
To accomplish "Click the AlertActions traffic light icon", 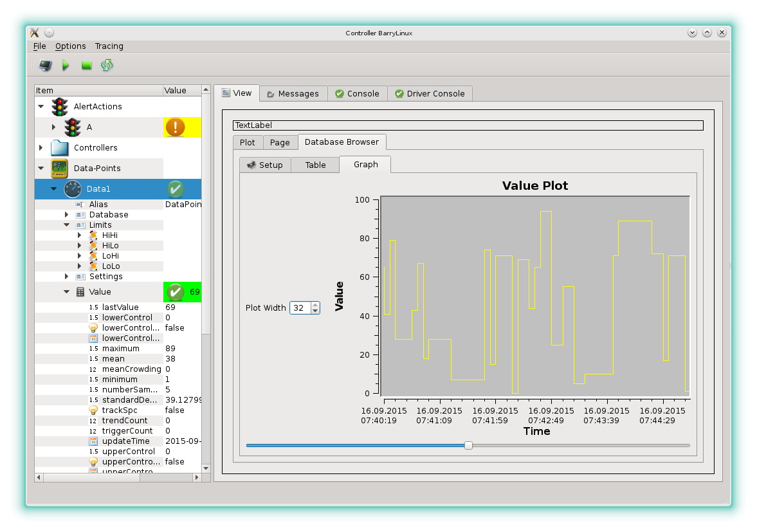I will (60, 107).
